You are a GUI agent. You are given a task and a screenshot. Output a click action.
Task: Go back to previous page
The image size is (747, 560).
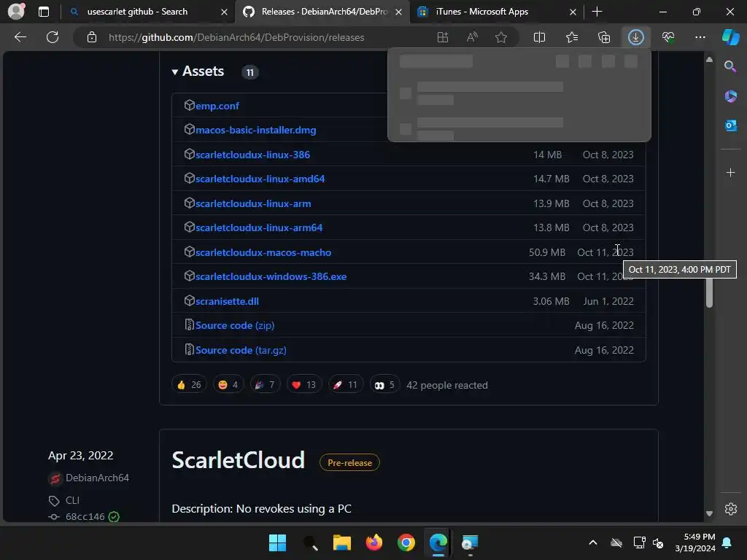[20, 37]
